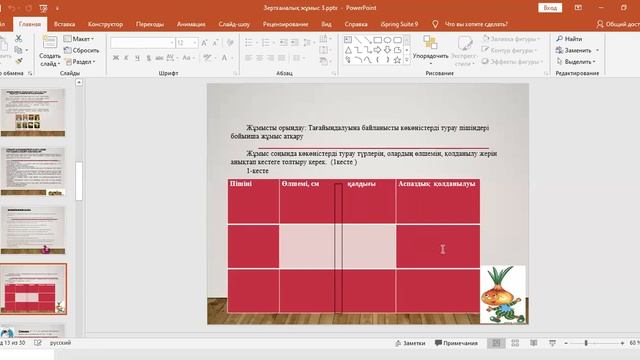The height and width of the screenshot is (360, 640).
Task: Select the Right Arrow shape in gallery
Action: [378, 50]
